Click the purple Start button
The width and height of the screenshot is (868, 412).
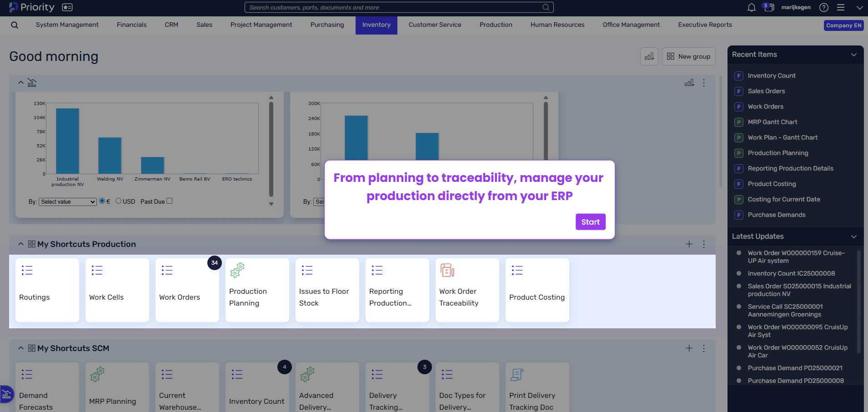click(x=591, y=222)
